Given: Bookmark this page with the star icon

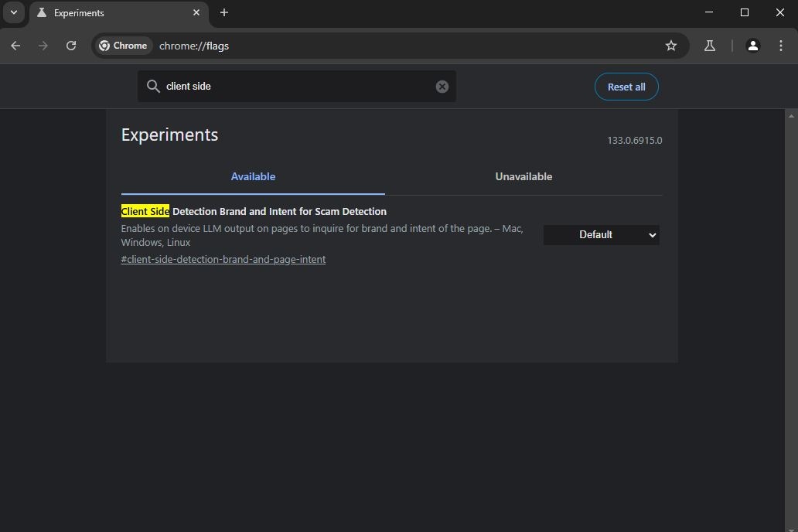Looking at the screenshot, I should (x=671, y=46).
